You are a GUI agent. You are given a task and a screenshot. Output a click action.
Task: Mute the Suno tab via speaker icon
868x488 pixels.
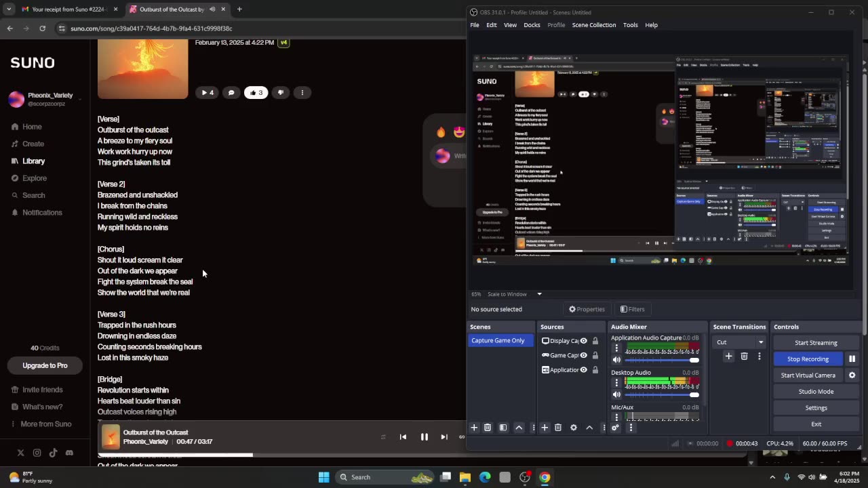[212, 9]
